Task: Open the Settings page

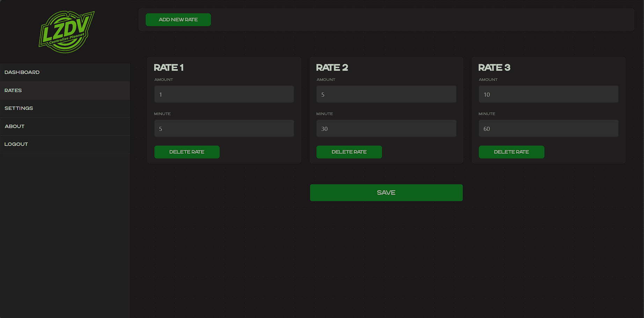Action: point(19,108)
